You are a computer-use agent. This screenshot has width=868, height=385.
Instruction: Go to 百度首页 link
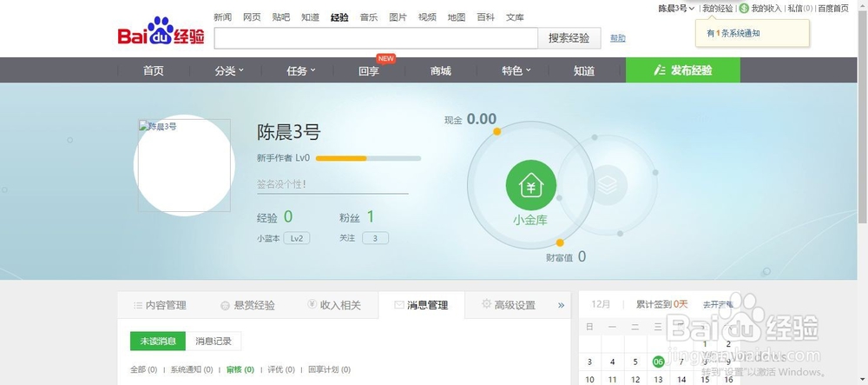pyautogui.click(x=833, y=9)
